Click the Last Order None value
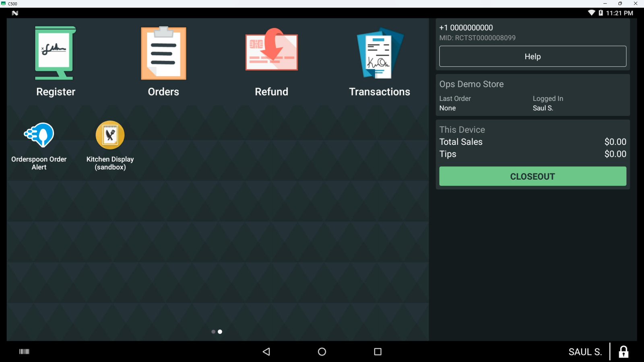The width and height of the screenshot is (644, 362). pos(448,108)
